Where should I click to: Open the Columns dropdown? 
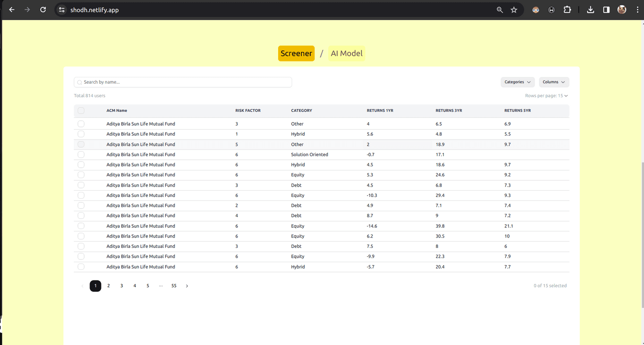tap(554, 82)
